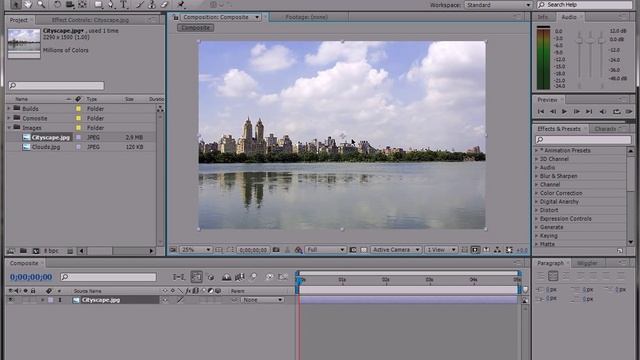Play the preview with the Play button
This screenshot has width=640, height=360.
tap(564, 111)
